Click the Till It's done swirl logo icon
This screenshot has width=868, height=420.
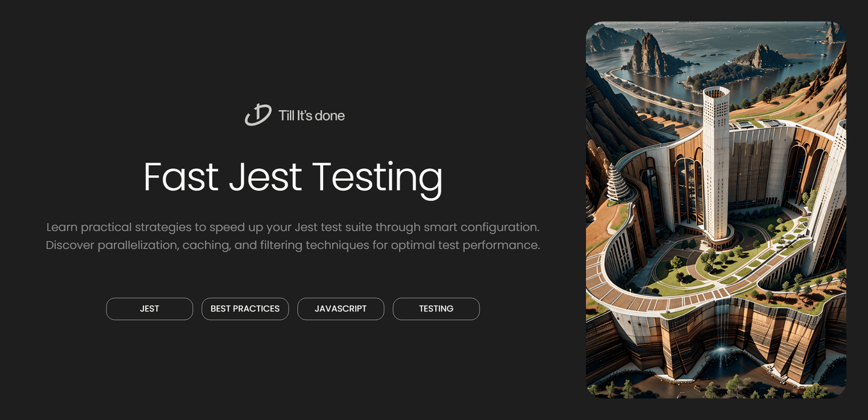pos(258,114)
